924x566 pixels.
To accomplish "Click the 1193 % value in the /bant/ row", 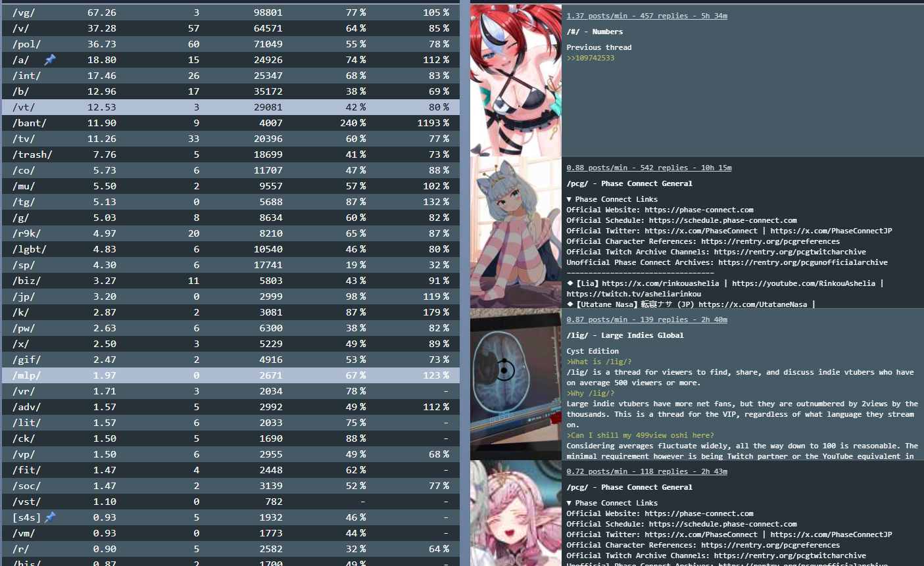I will tap(433, 123).
